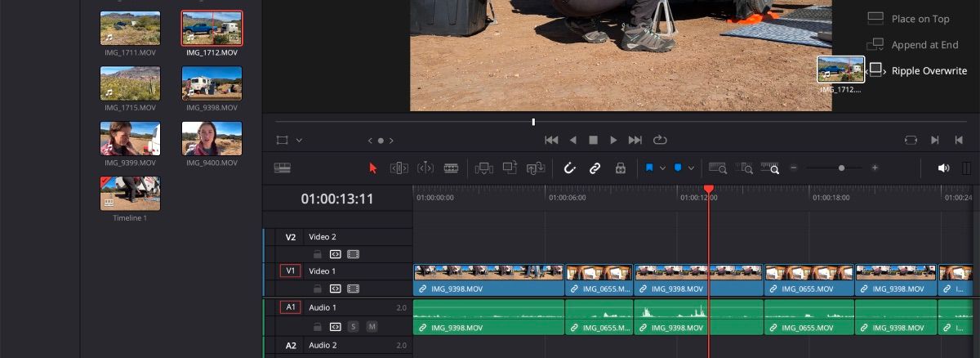Go to next keyframe arrow
Viewport: 980px width, 358px height.
391,141
